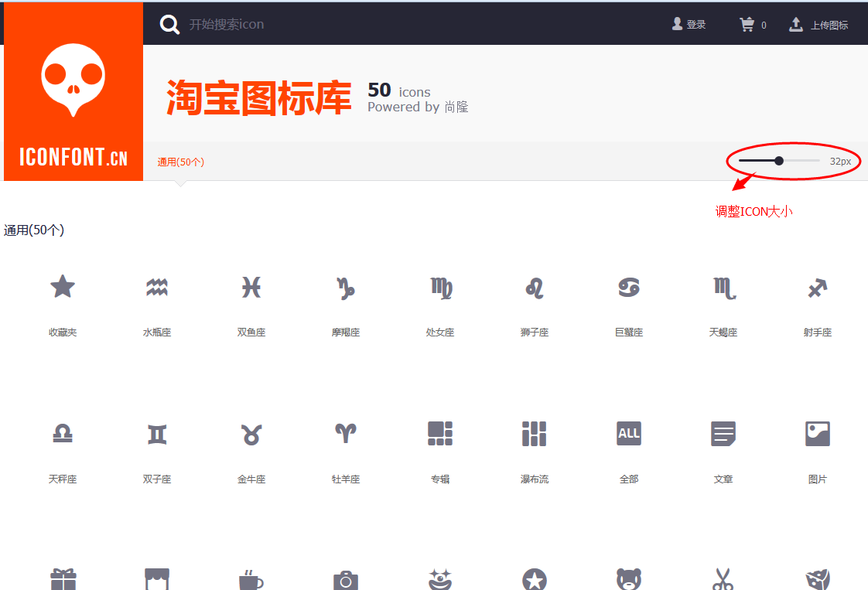868x590 pixels.
Task: Click the camera icon in bottom row
Action: click(x=346, y=580)
